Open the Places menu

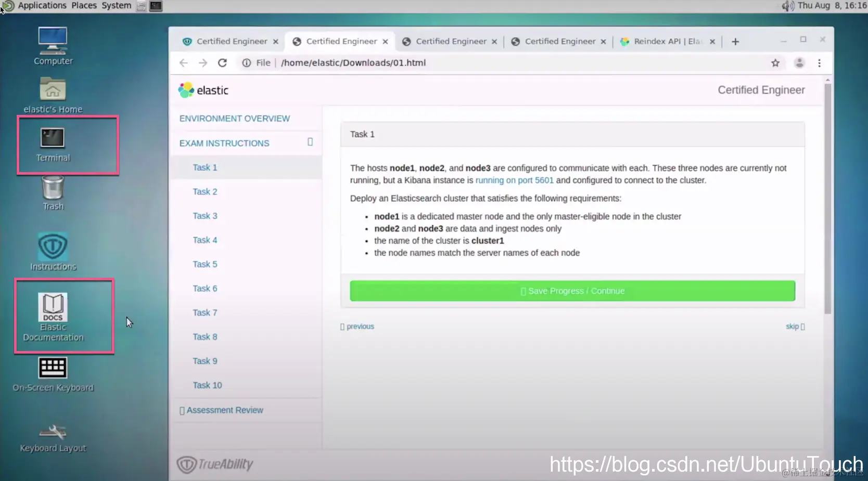click(84, 6)
